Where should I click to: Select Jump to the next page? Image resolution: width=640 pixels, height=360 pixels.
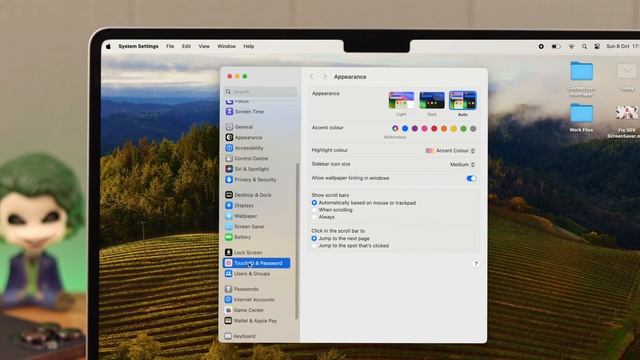coord(314,238)
